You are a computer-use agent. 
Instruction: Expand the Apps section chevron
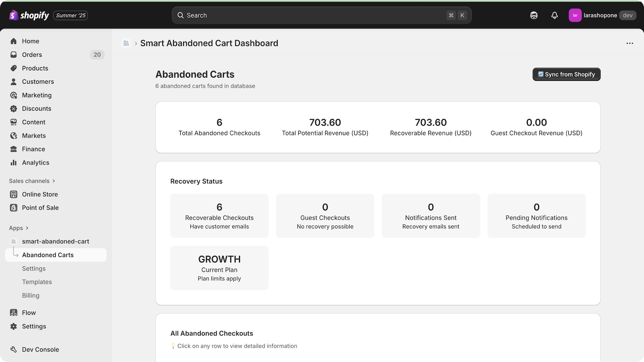[x=27, y=228]
